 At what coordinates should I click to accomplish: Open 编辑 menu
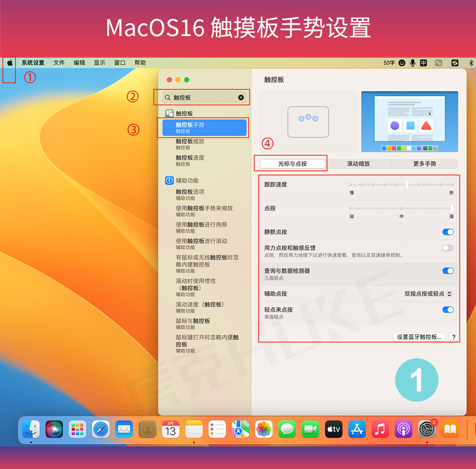click(x=79, y=63)
